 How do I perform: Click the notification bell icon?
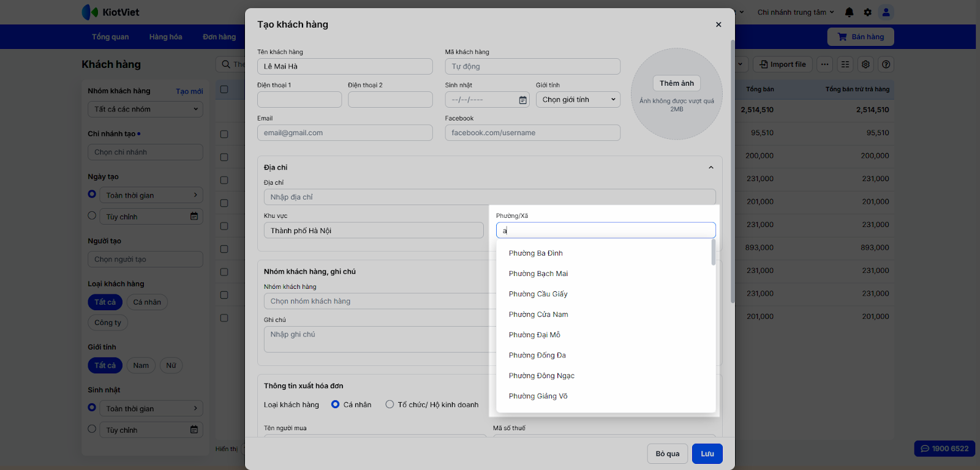tap(849, 12)
